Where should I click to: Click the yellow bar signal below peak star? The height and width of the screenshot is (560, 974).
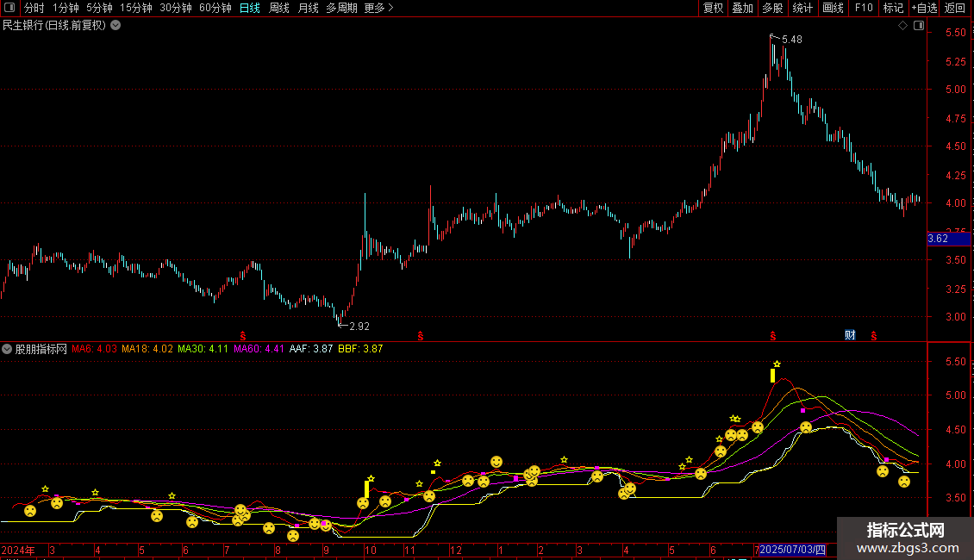click(x=773, y=376)
